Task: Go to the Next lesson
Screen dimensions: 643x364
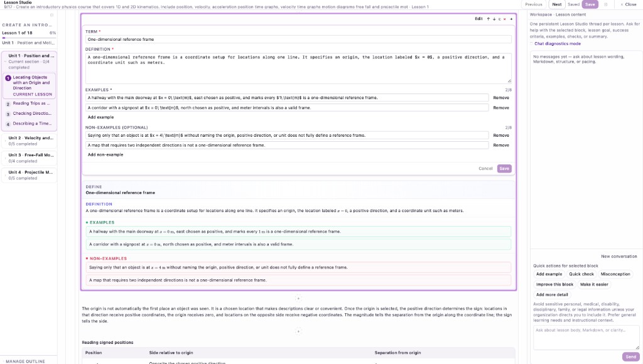Action: [556, 4]
